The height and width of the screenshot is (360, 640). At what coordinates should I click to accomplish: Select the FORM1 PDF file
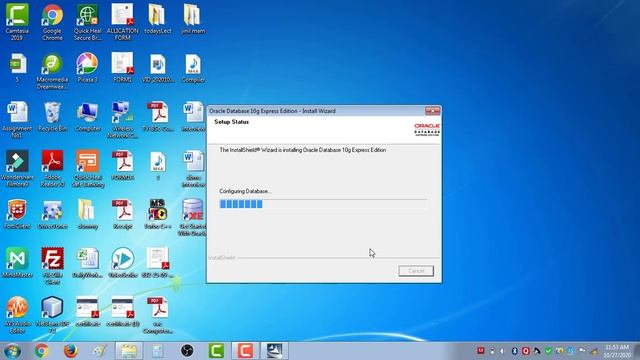(x=122, y=68)
